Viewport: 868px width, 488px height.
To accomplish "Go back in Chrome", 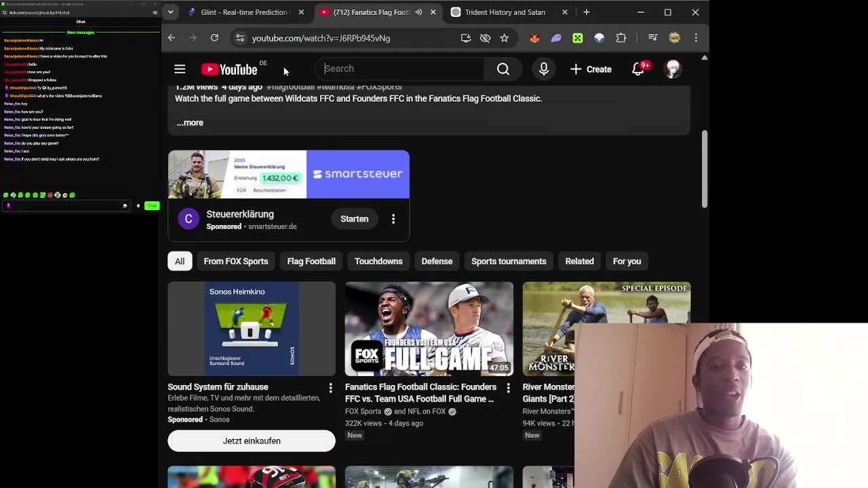I will (x=172, y=38).
